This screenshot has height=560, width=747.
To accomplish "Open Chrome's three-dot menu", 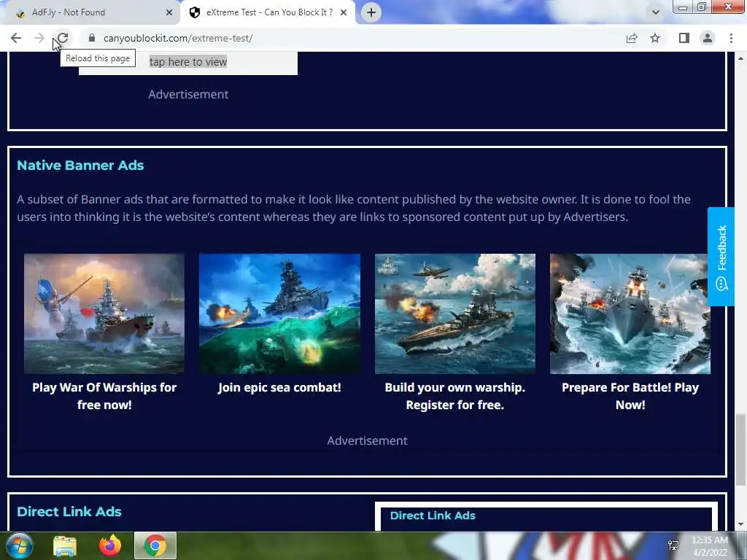I will point(731,38).
